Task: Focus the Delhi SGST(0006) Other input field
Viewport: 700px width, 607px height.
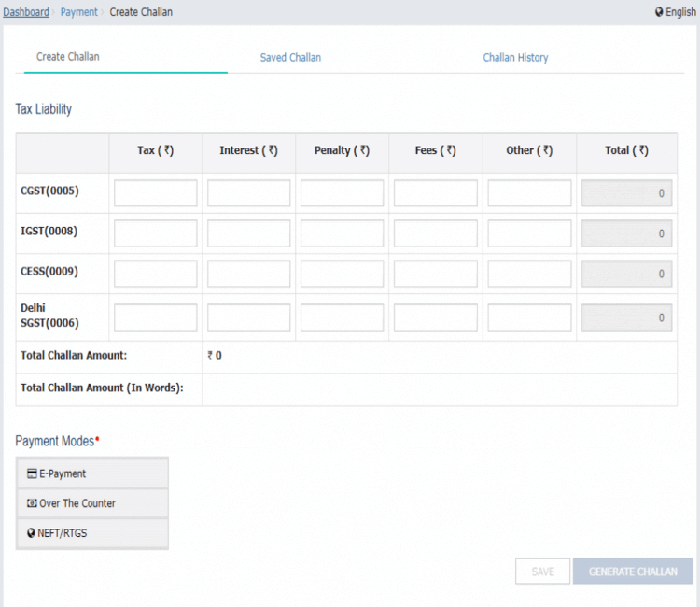Action: point(529,318)
